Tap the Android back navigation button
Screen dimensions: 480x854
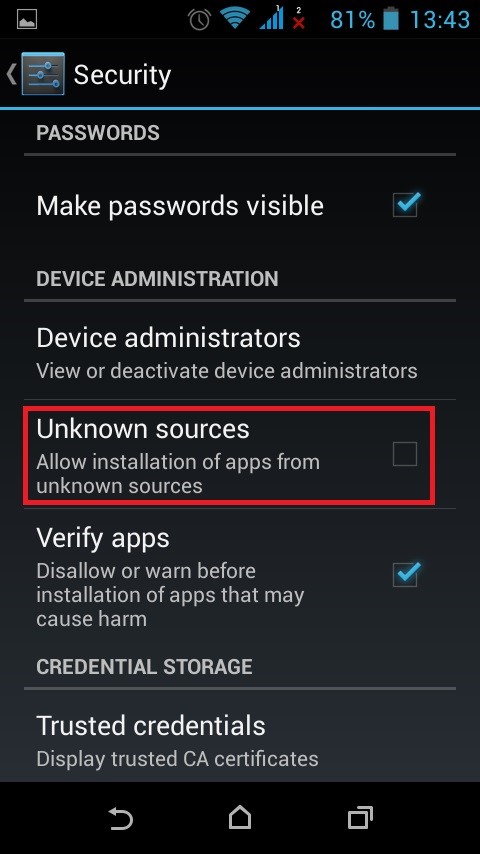(120, 818)
